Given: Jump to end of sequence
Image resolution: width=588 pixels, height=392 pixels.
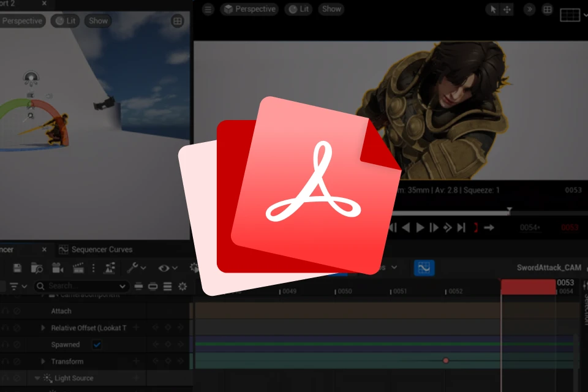Looking at the screenshot, I should coord(461,228).
